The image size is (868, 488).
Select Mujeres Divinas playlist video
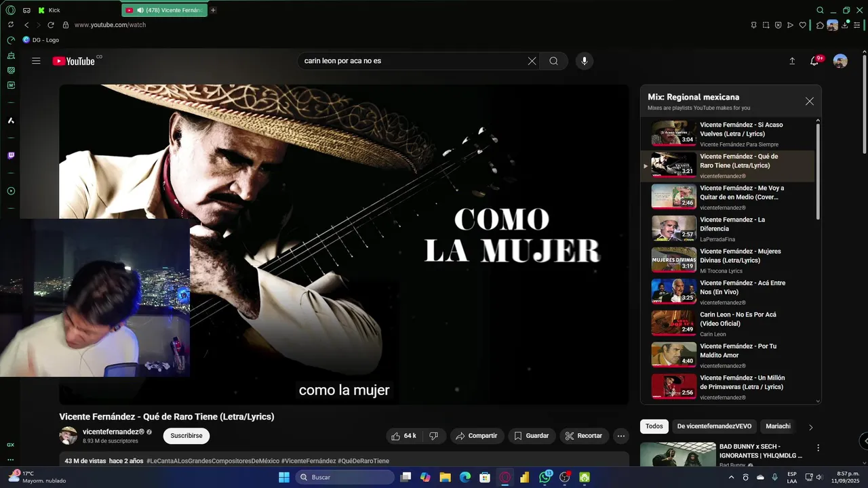coord(728,260)
